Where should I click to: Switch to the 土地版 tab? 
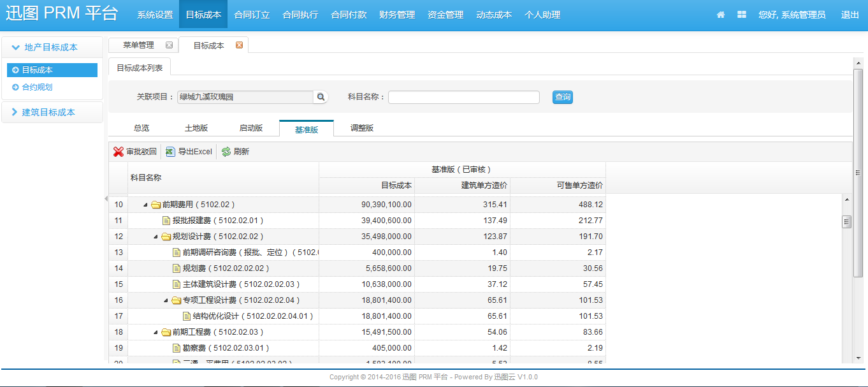click(196, 128)
